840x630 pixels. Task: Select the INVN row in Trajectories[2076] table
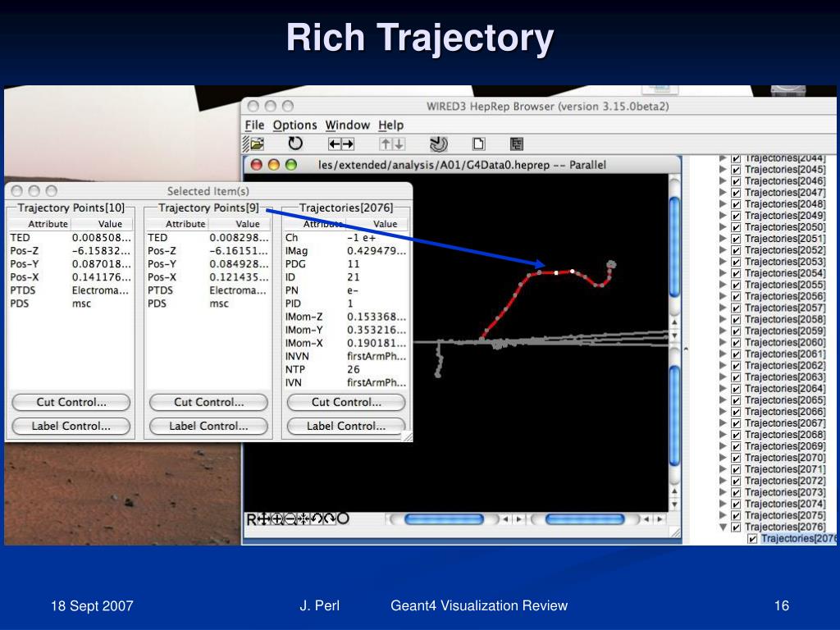tap(345, 356)
